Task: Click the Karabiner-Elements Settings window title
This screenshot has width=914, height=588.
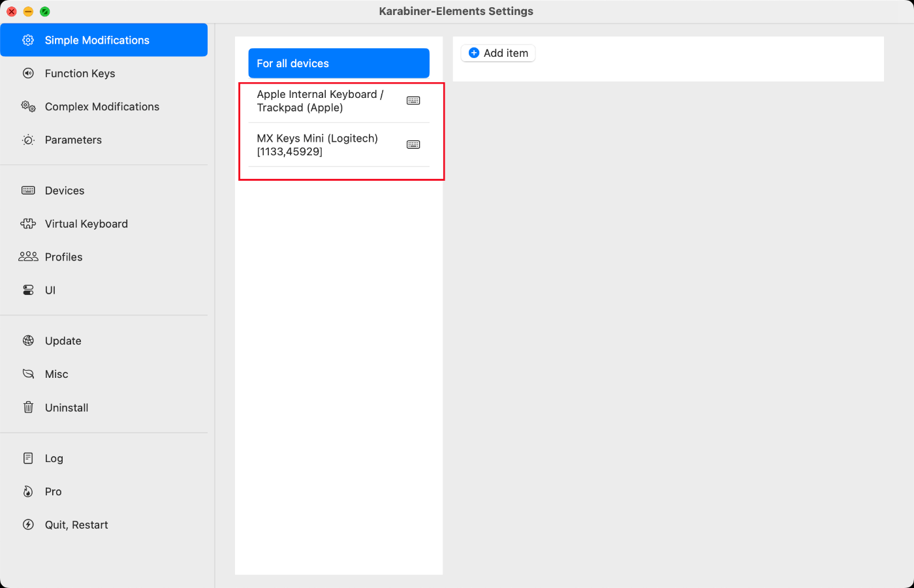Action: pyautogui.click(x=456, y=11)
